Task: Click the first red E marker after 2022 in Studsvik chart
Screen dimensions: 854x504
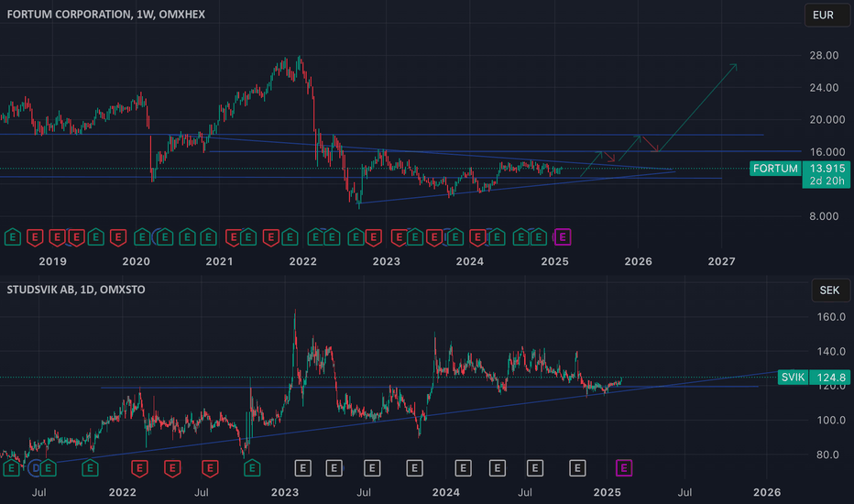Action: point(139,468)
